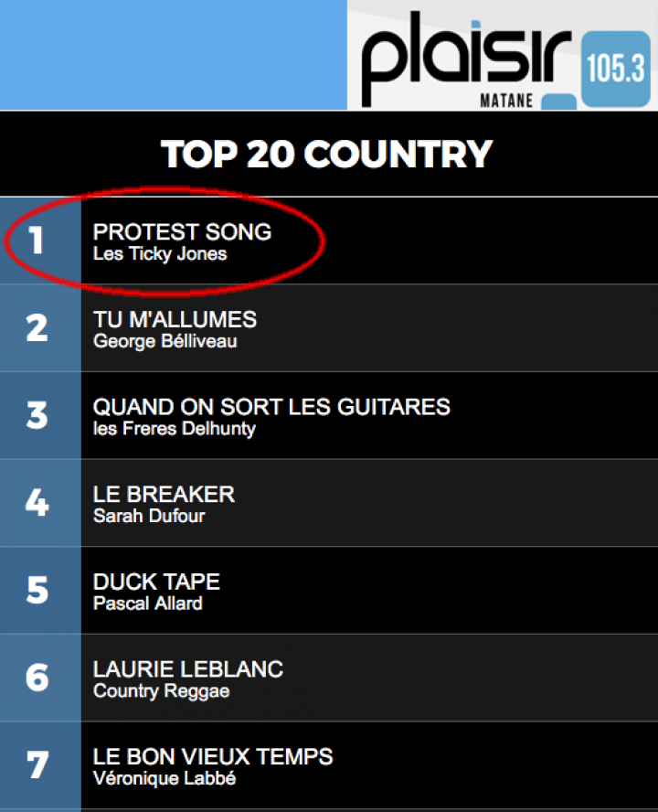This screenshot has height=812, width=658.
Task: Click artist name Les Ticky Jones
Action: 160,254
